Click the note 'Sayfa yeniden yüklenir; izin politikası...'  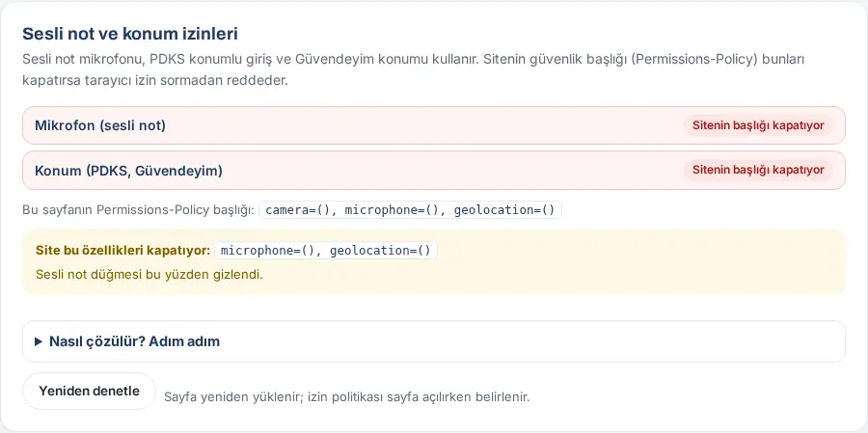point(347,397)
